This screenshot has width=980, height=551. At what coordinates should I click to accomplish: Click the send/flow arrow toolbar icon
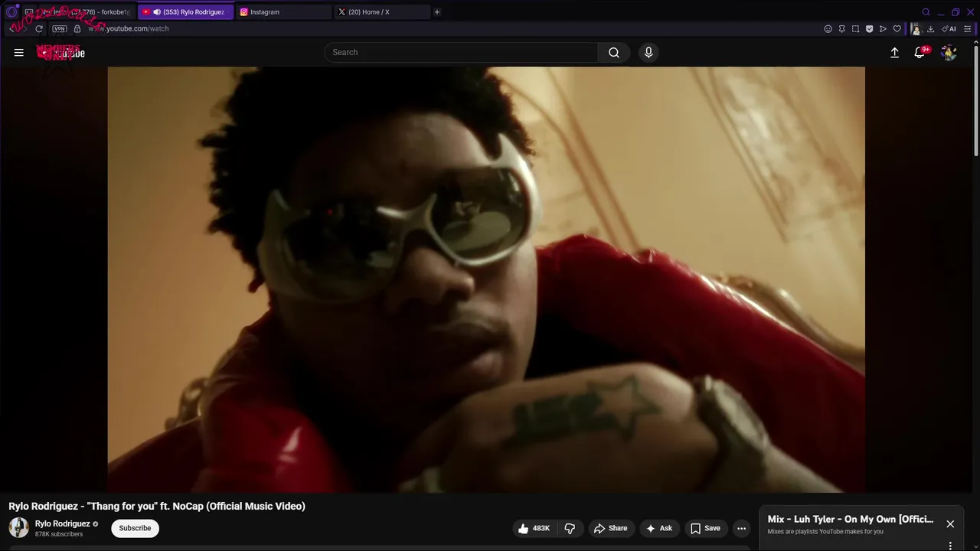coord(883,29)
